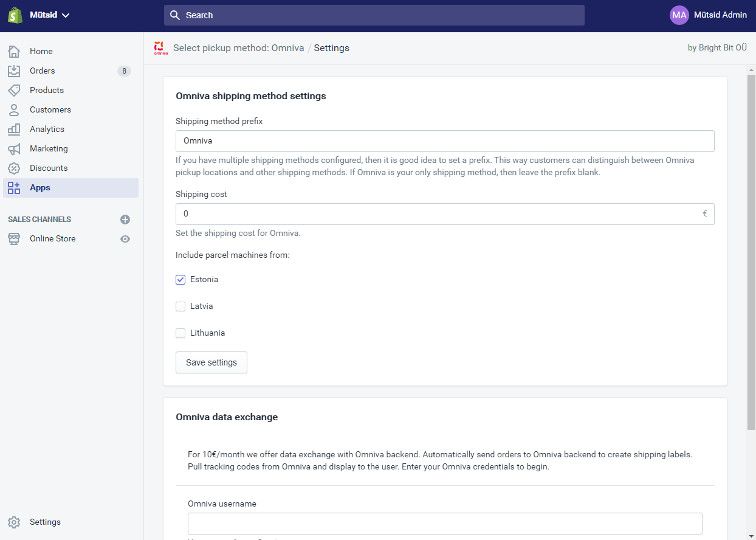The width and height of the screenshot is (756, 540).
Task: Click the Home house icon
Action: pyautogui.click(x=14, y=51)
